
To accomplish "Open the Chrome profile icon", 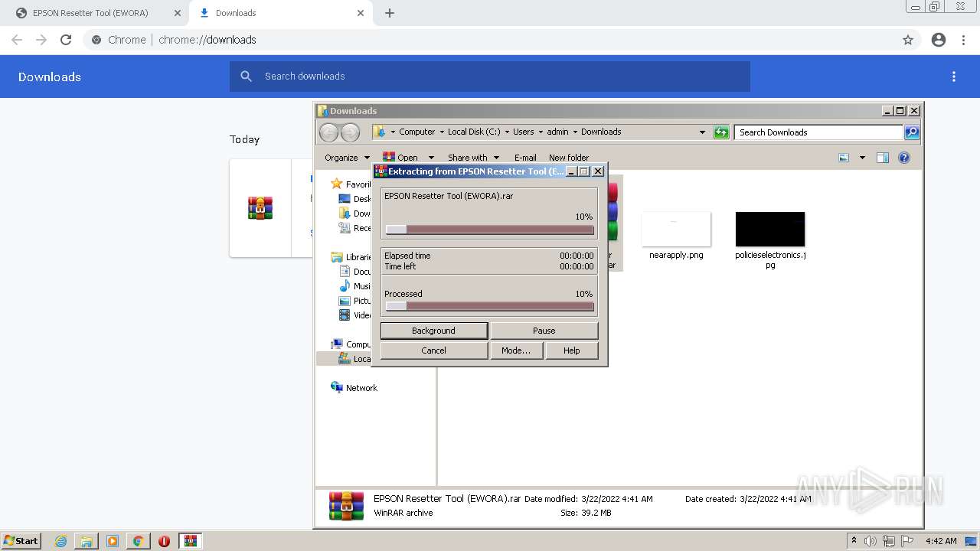I will 939,40.
